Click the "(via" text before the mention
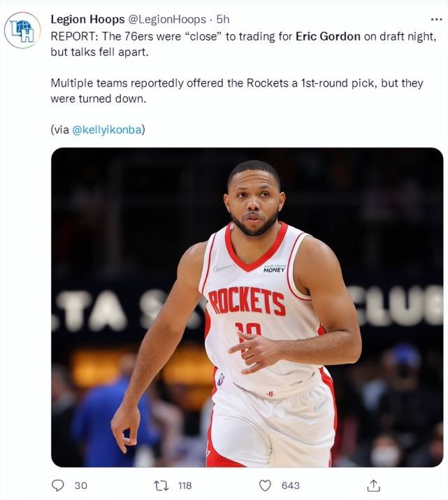The image size is (448, 500). [x=60, y=130]
